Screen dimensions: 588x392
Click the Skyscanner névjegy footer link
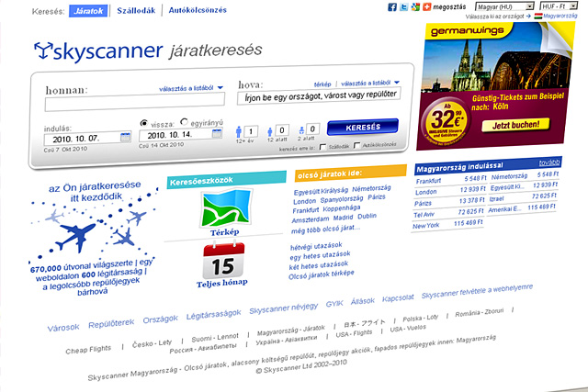(284, 308)
